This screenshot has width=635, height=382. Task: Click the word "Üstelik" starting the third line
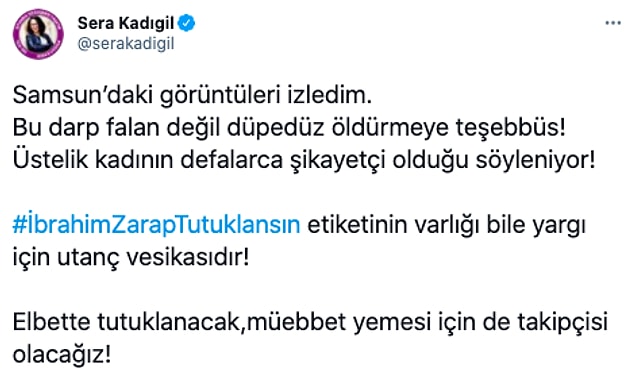click(x=51, y=160)
